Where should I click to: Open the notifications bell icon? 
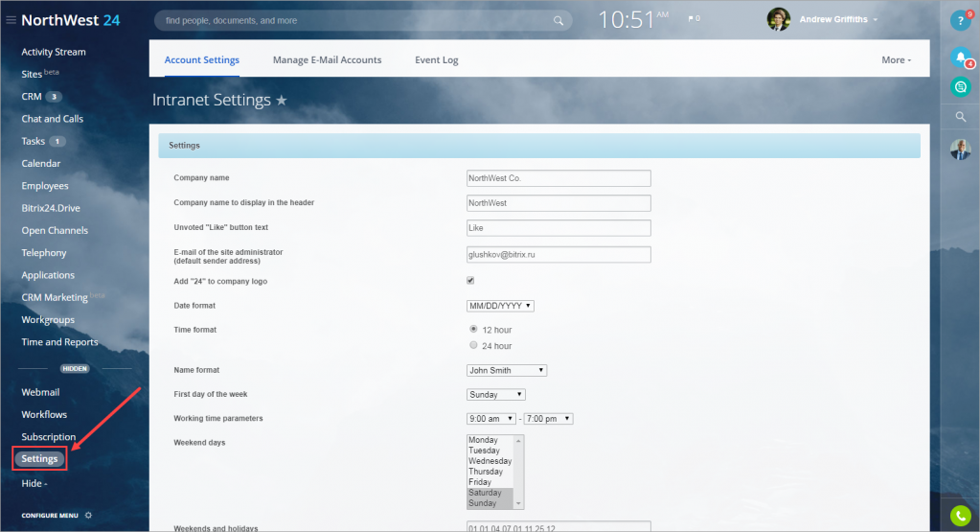960,58
